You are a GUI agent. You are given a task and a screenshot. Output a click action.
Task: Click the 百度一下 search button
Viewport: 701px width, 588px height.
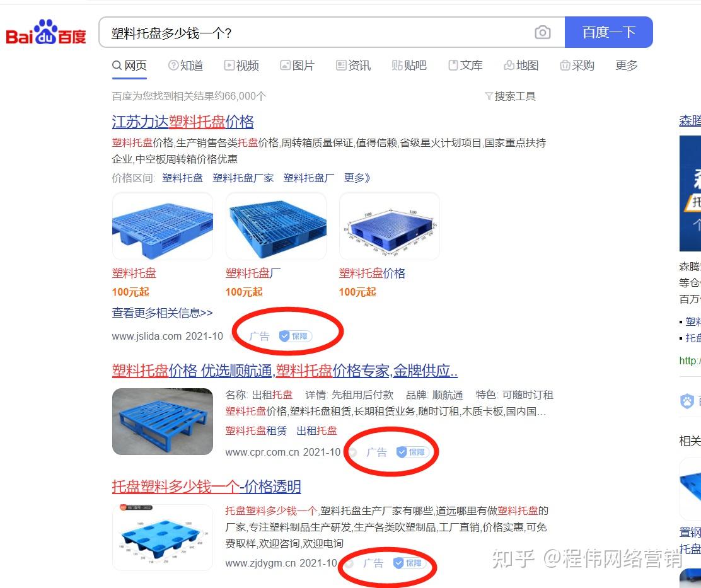tap(609, 32)
